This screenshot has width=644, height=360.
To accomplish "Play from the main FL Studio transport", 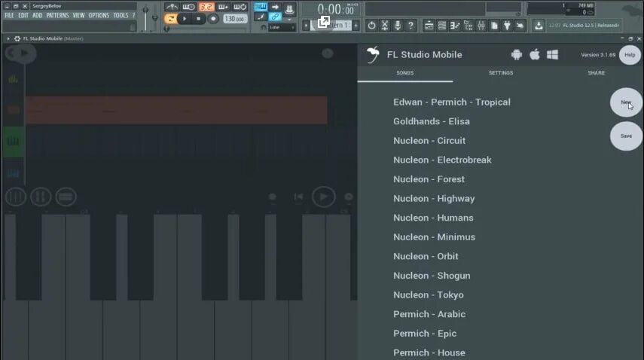I will [185, 19].
